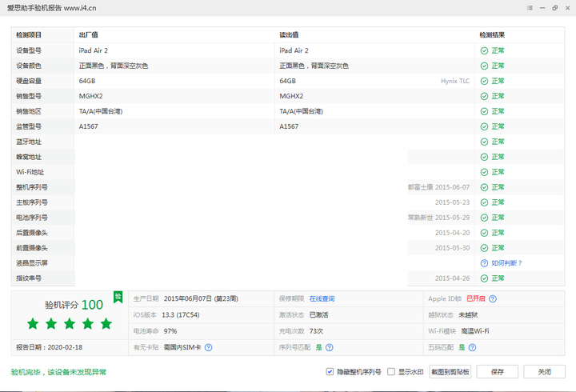Click the 都富士康 2015-06-07 entry
The width and height of the screenshot is (576, 392).
438,187
